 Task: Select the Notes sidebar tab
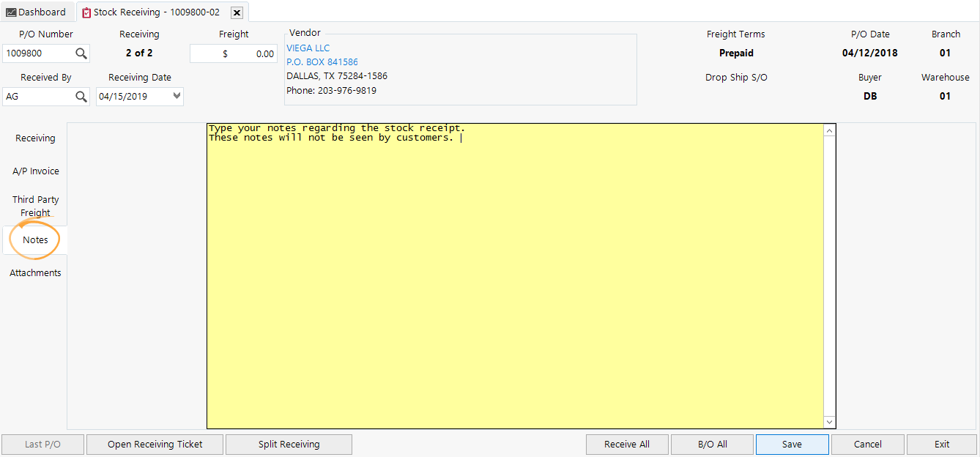34,239
